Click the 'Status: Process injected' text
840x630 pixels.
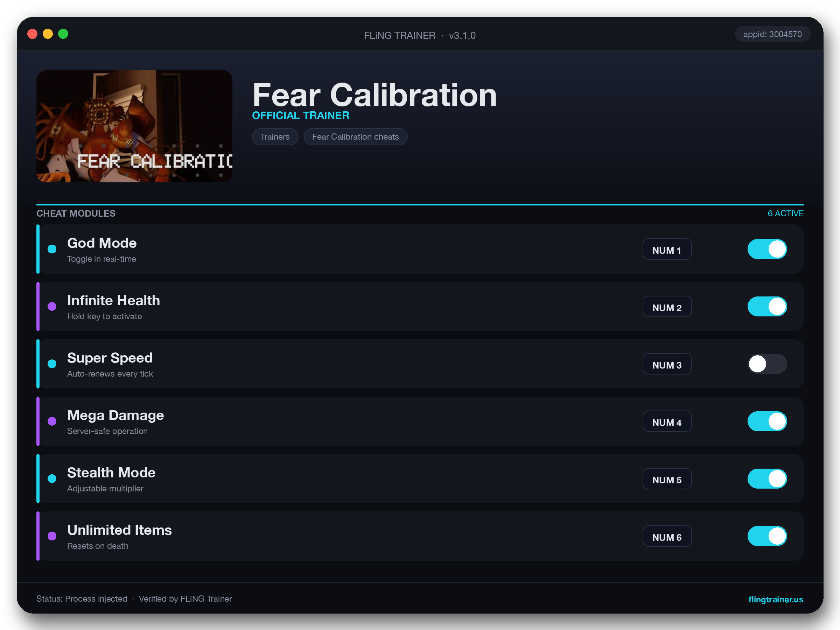pos(82,599)
